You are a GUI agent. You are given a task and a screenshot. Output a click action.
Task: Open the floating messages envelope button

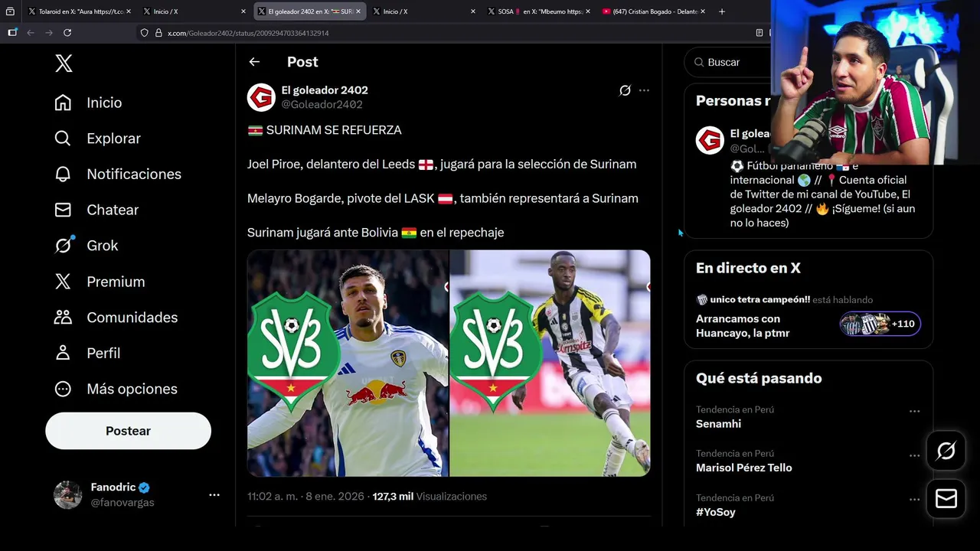pyautogui.click(x=946, y=499)
